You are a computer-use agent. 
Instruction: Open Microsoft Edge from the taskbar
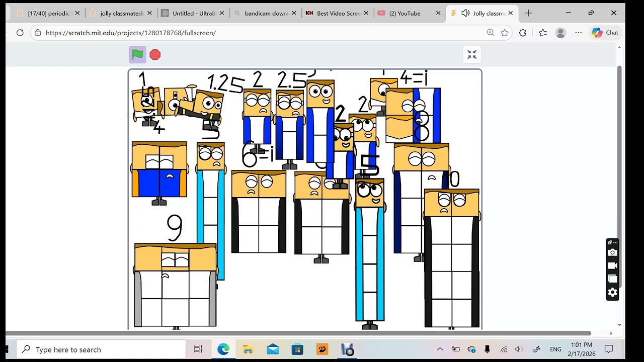223,349
